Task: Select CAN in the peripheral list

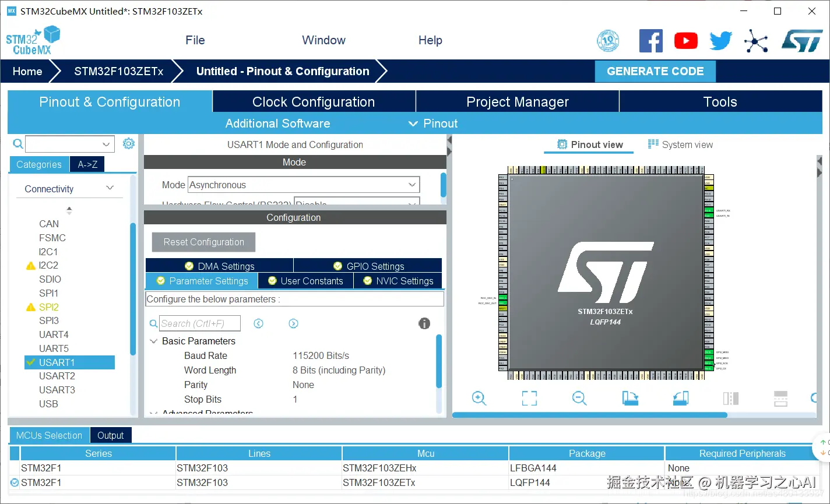Action: tap(49, 224)
